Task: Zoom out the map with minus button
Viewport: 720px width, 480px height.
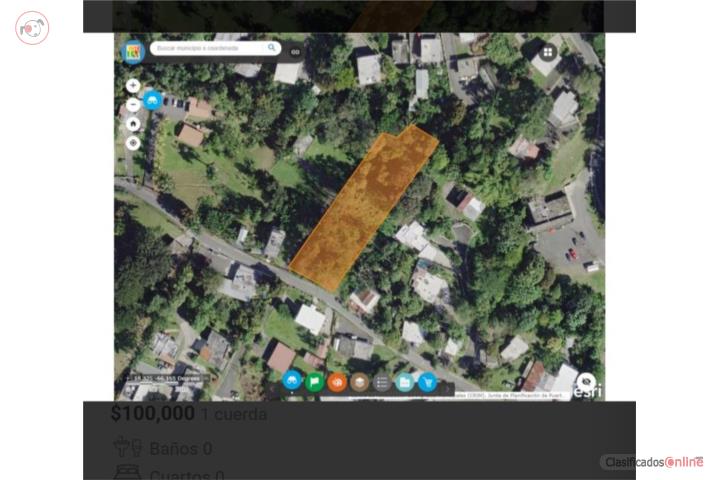Action: (x=133, y=105)
